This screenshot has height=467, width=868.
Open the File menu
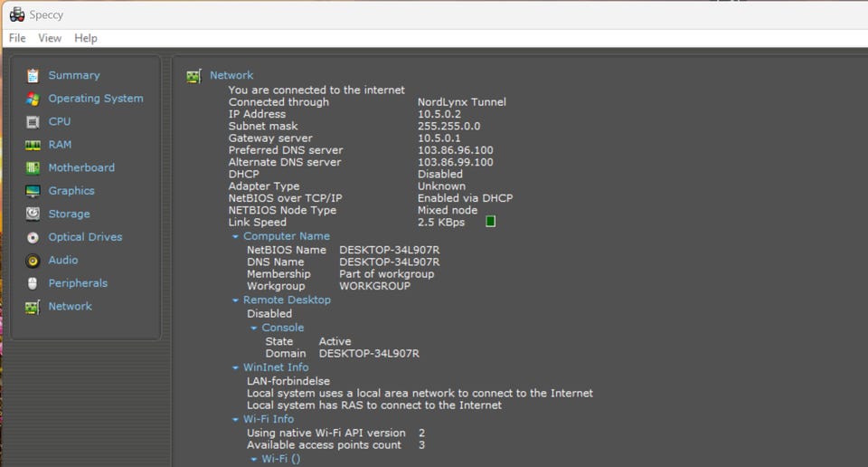(x=17, y=38)
